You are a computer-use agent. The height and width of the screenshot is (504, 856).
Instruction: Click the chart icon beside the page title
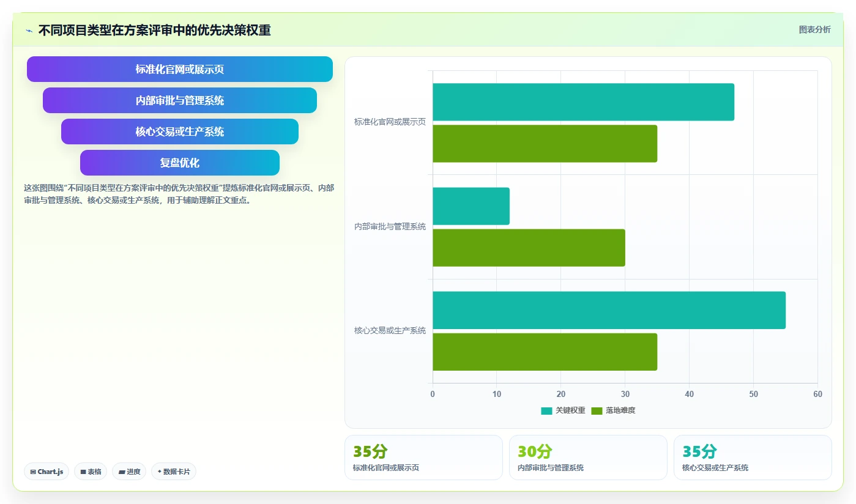point(29,31)
